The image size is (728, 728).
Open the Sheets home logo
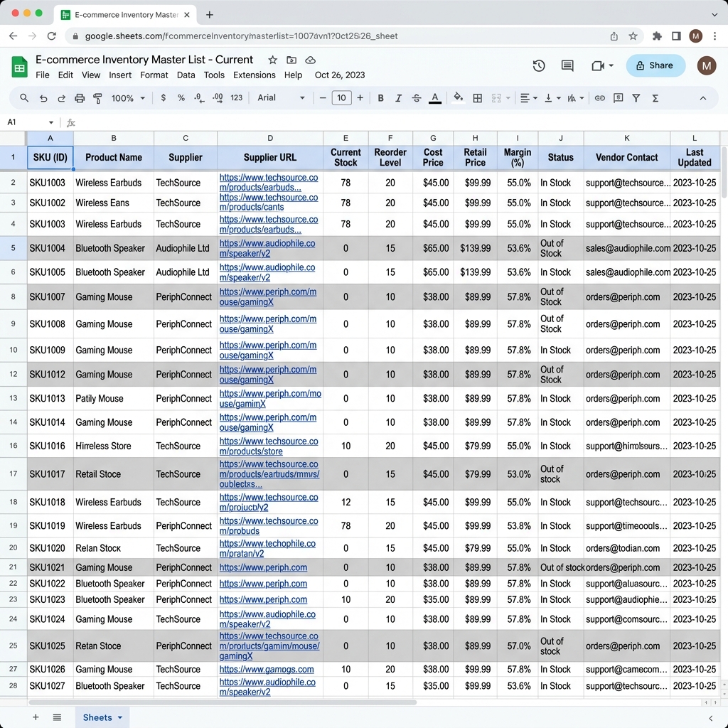point(19,68)
